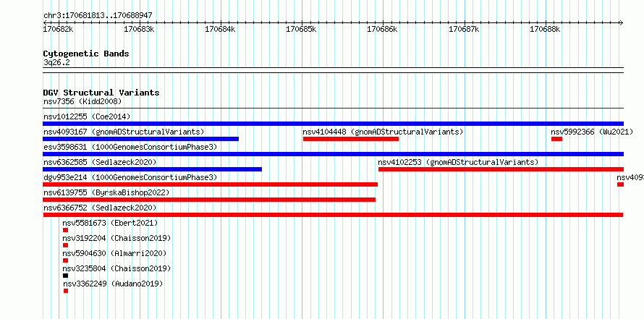Select the 3q26.2 band label

56,63
